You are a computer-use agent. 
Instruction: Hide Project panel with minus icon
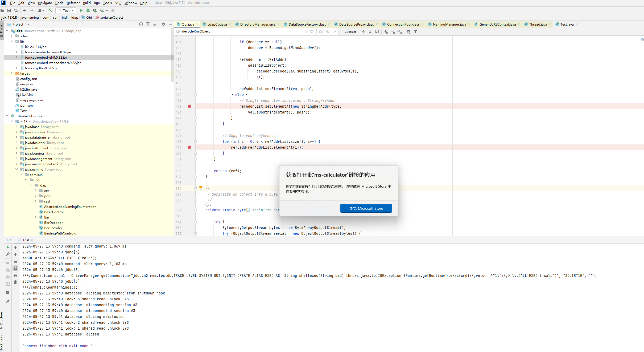pyautogui.click(x=171, y=24)
